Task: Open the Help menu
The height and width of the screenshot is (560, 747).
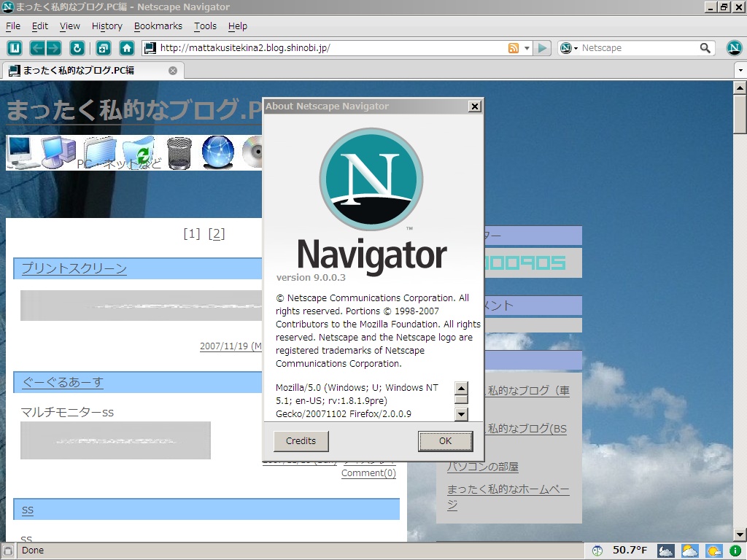Action: (x=237, y=26)
